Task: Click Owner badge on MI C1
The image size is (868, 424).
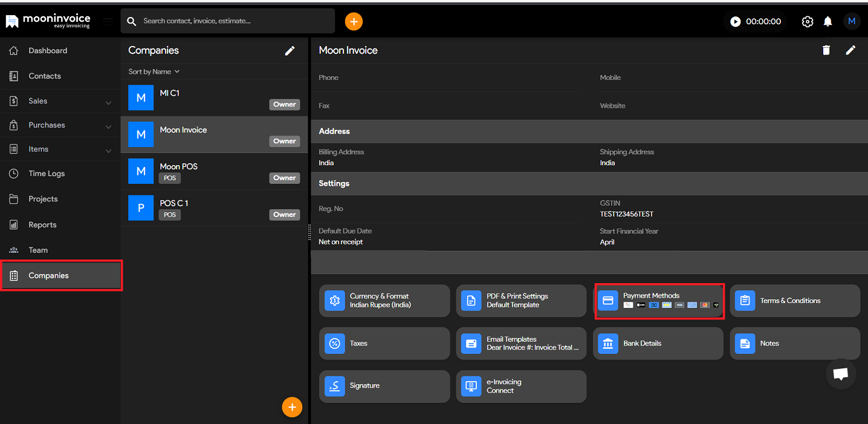Action: point(285,105)
